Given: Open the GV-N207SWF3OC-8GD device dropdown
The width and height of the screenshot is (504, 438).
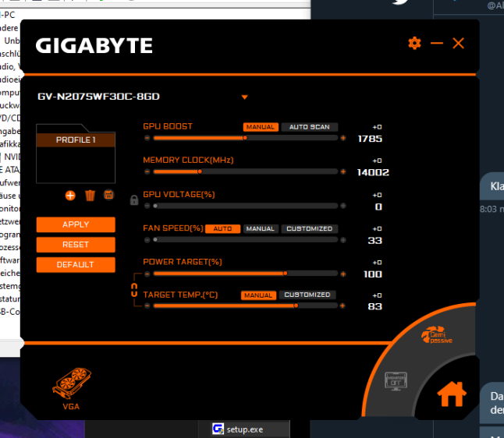Looking at the screenshot, I should [x=245, y=97].
